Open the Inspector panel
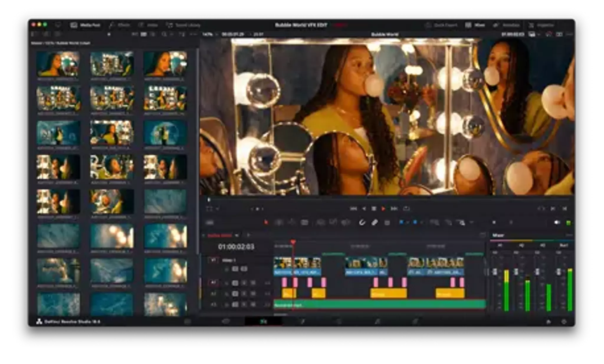Image resolution: width=604 pixels, height=364 pixels. (x=542, y=25)
